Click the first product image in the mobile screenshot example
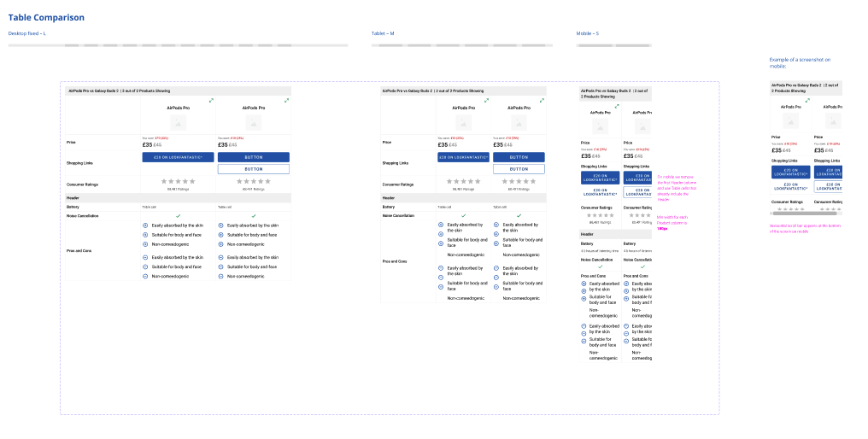The image size is (868, 439). 790,122
